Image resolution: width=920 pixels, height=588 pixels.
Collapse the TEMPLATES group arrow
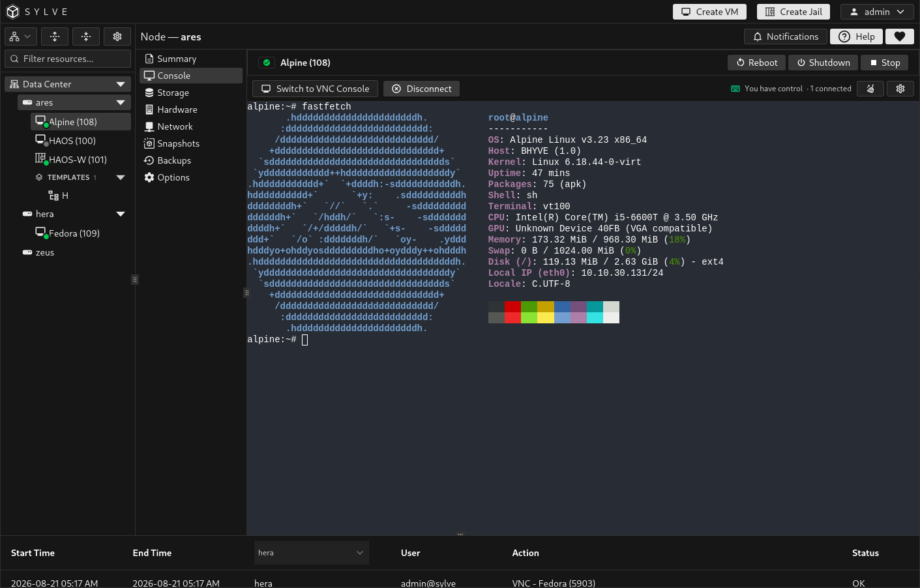click(121, 177)
